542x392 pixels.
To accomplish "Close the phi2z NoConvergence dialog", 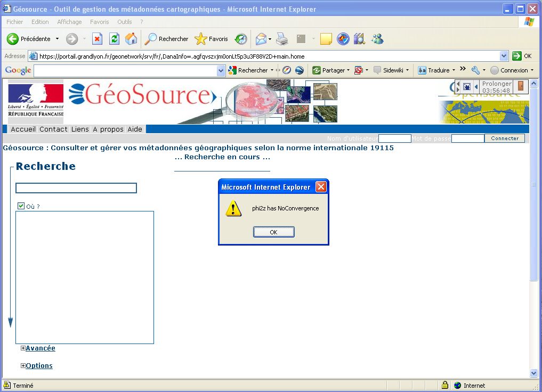I will pyautogui.click(x=321, y=187).
